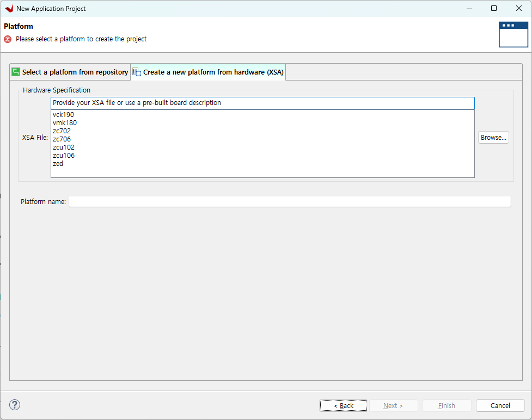Click the Next > button
The width and height of the screenshot is (532, 420).
click(x=393, y=406)
